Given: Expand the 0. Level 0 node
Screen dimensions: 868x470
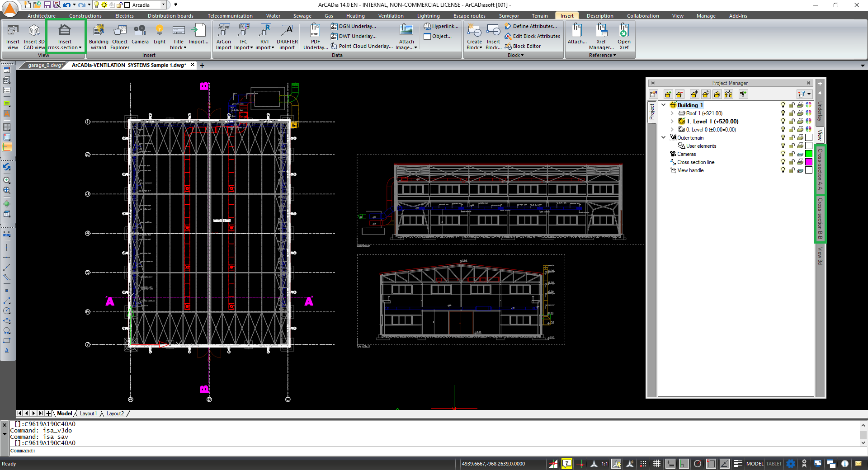Looking at the screenshot, I should click(x=672, y=130).
